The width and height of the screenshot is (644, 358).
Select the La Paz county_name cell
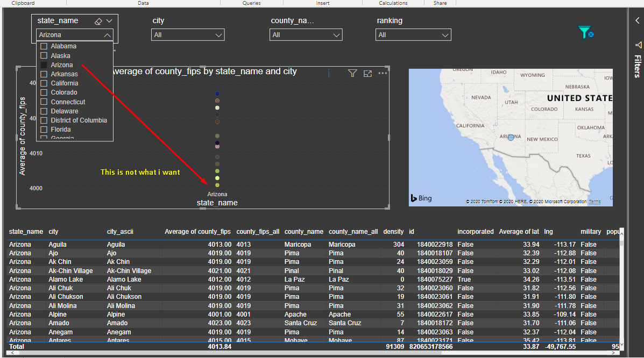click(294, 279)
